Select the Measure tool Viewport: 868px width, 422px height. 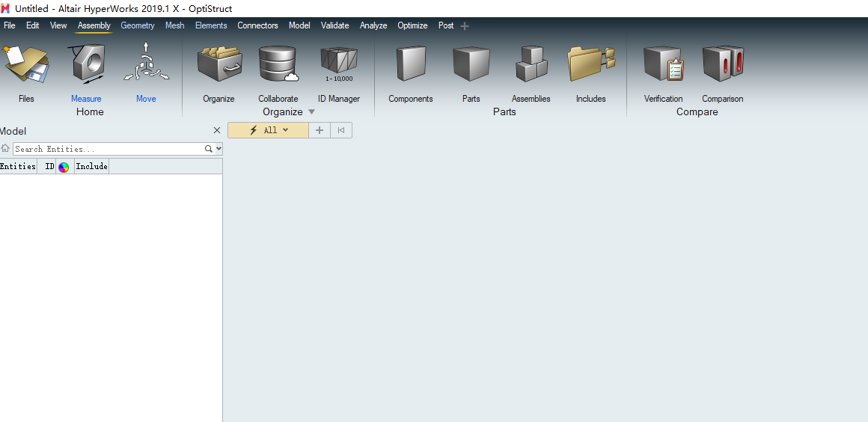click(x=86, y=65)
